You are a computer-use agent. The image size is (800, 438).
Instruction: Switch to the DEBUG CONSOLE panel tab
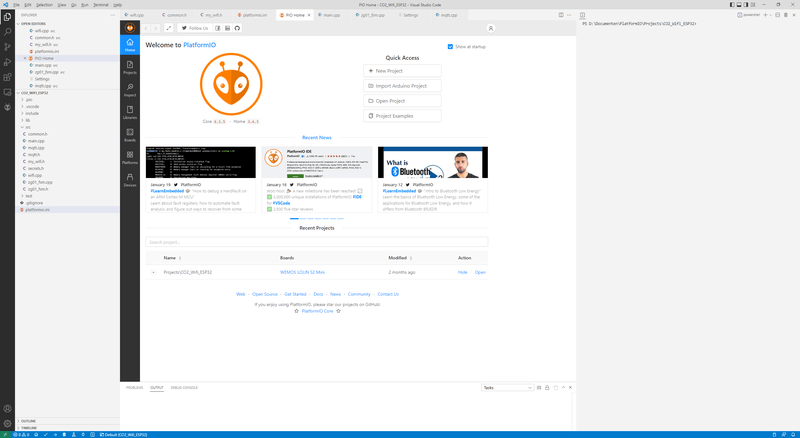coord(184,387)
